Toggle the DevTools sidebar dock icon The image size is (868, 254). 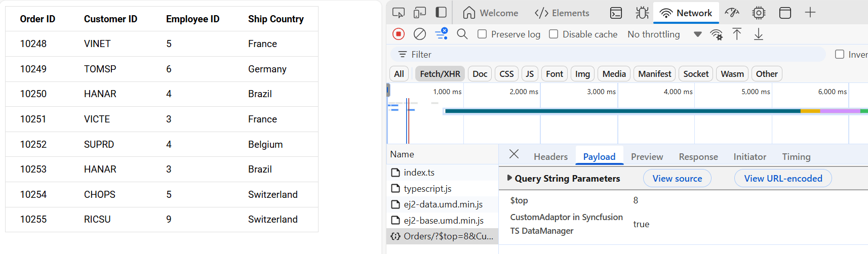(x=441, y=13)
